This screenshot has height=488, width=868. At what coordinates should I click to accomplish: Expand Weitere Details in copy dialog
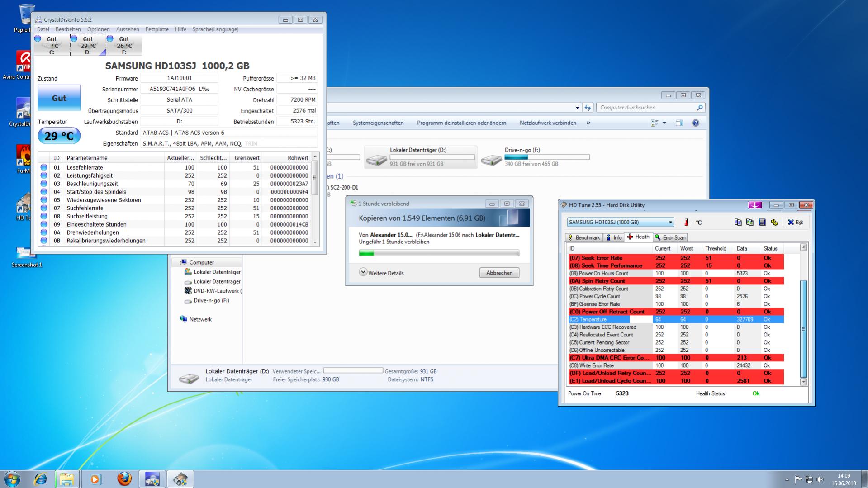[381, 273]
